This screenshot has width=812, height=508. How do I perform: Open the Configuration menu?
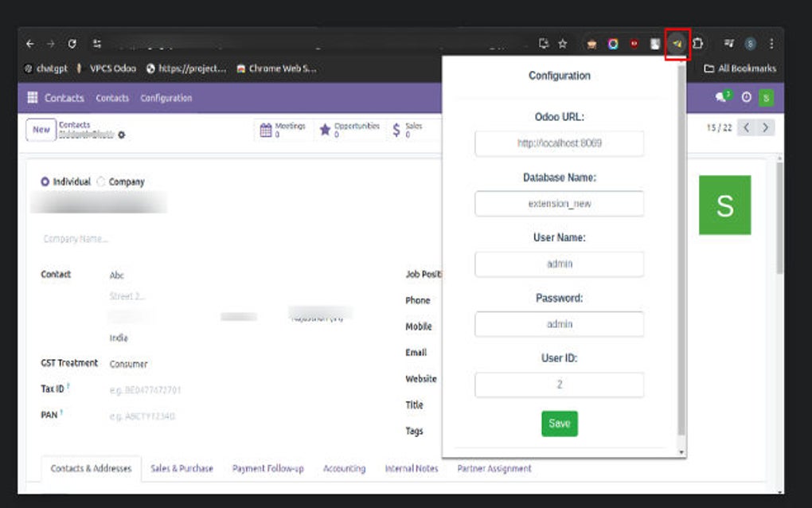tap(166, 97)
